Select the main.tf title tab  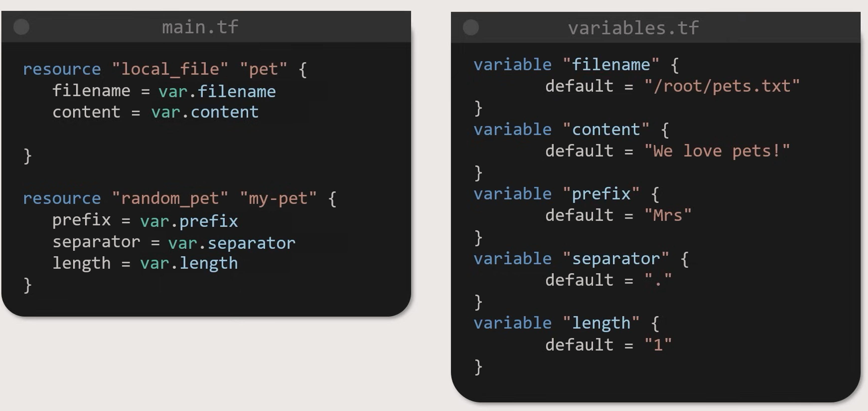pyautogui.click(x=200, y=27)
